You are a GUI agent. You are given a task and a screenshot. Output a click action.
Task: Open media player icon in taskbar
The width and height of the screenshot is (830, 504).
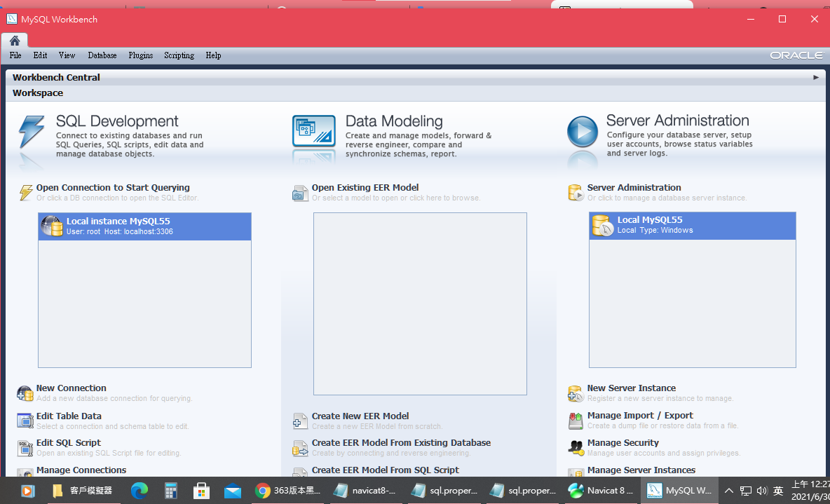pos(27,491)
